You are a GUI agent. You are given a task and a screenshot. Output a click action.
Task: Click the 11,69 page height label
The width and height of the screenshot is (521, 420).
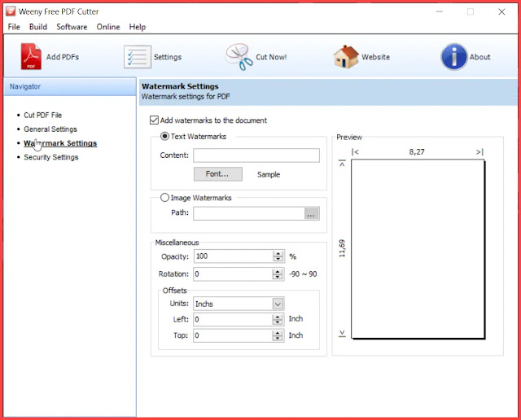point(342,248)
